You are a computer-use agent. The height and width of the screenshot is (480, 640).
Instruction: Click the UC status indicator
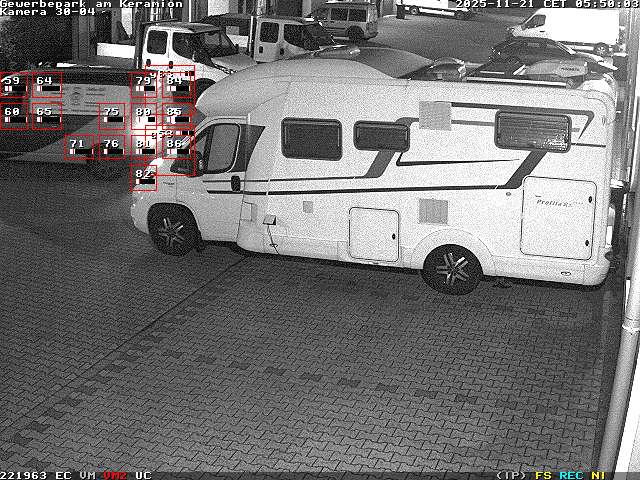143,475
